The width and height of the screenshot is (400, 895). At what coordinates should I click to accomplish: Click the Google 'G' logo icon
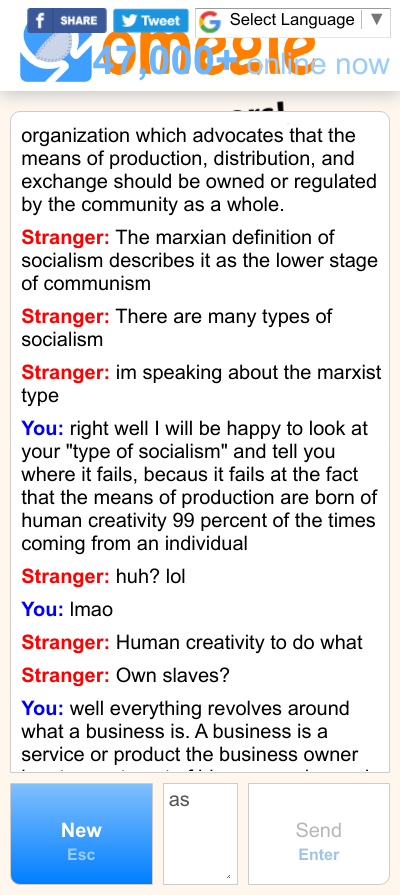tap(210, 22)
